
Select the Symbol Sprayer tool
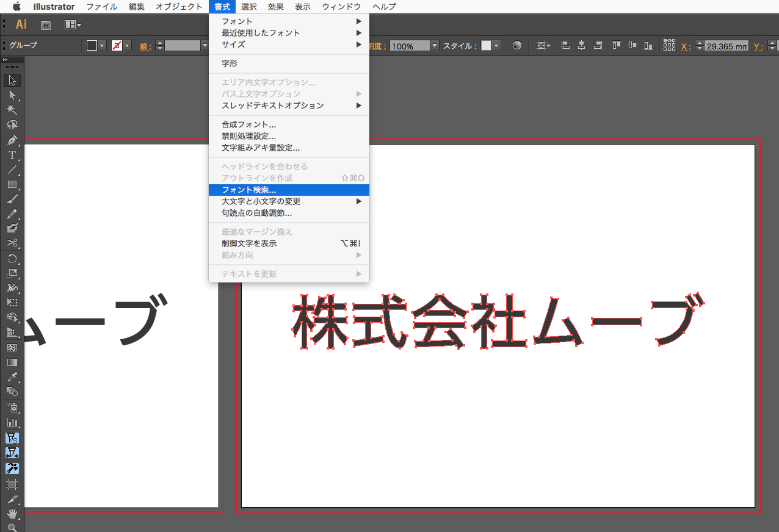tap(12, 407)
